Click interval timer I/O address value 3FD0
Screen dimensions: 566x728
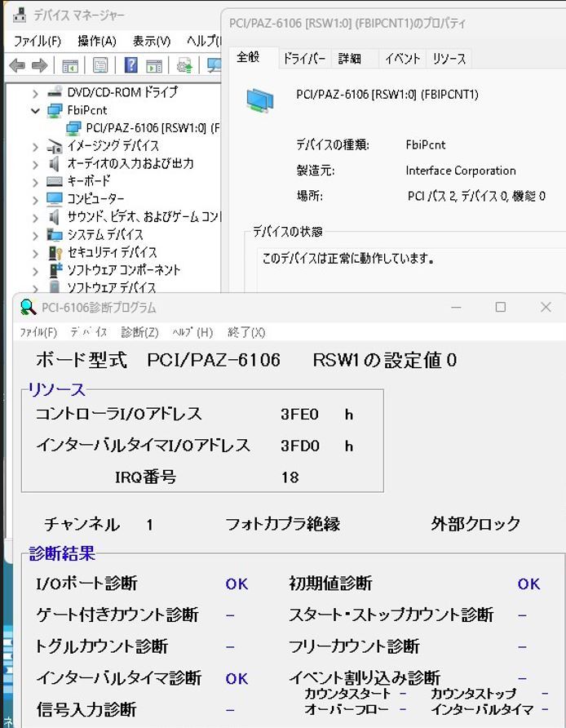click(x=299, y=446)
